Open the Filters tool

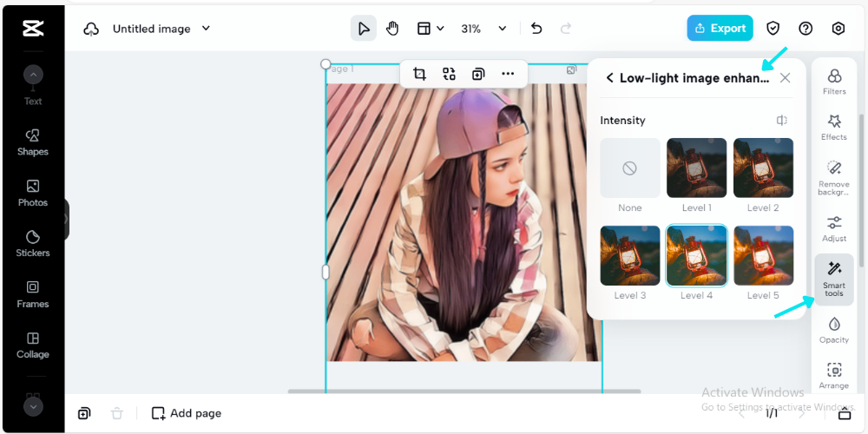tap(834, 82)
